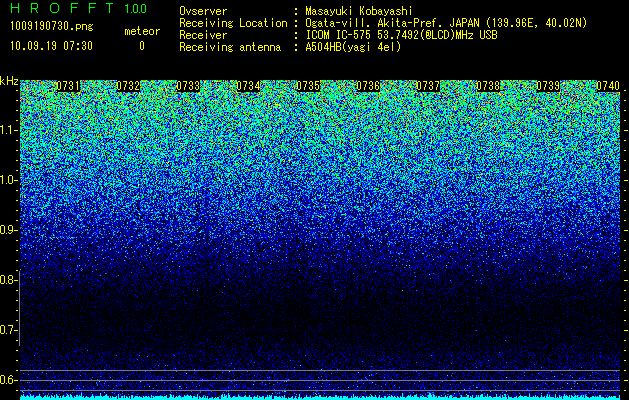Select the observer name Masayuki Kobayashi
The width and height of the screenshot is (629, 400).
pos(359,11)
